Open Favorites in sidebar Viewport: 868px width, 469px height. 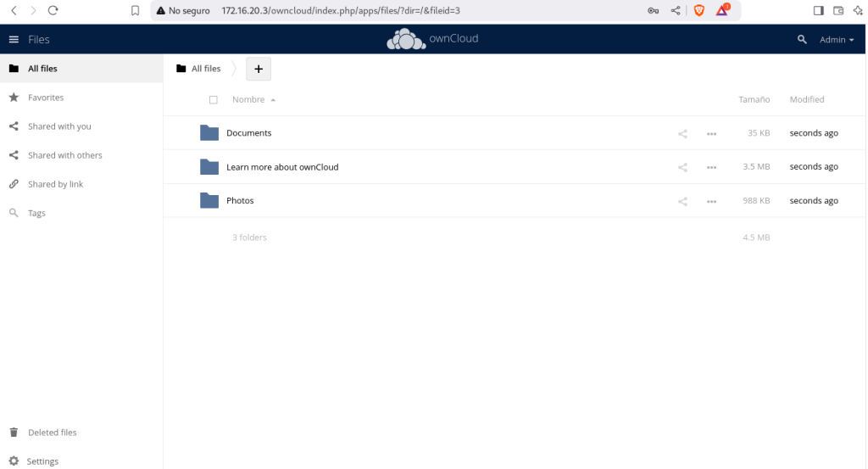tap(81, 98)
